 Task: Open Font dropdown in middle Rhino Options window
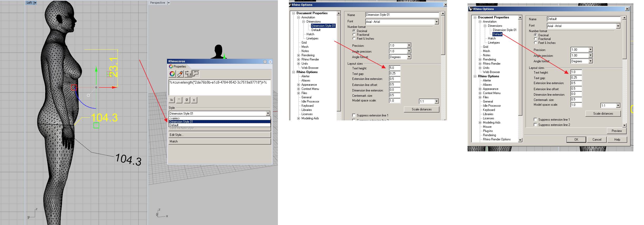coord(437,22)
